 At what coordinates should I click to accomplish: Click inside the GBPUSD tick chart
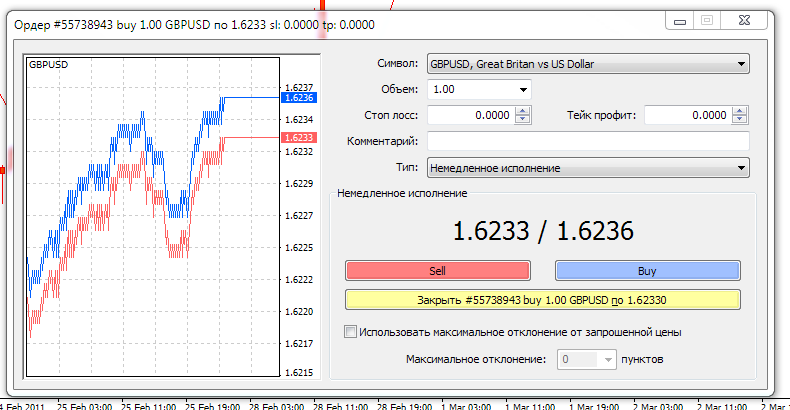[150, 220]
